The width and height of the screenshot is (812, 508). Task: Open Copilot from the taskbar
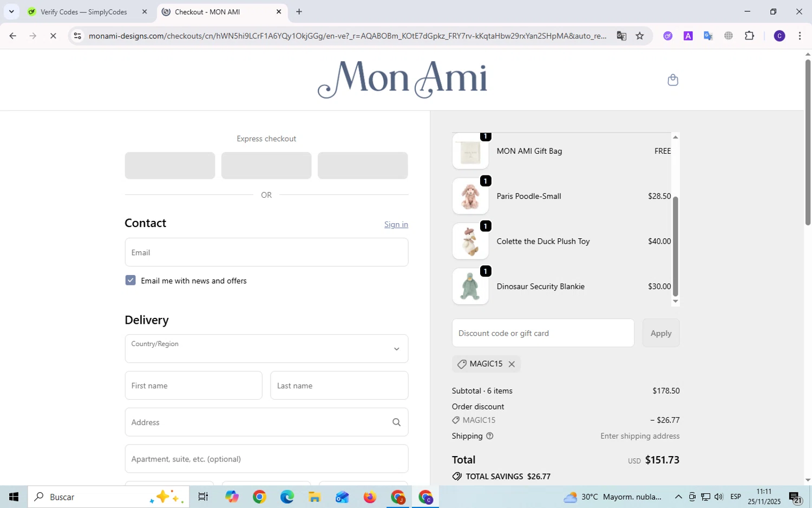[x=232, y=497]
